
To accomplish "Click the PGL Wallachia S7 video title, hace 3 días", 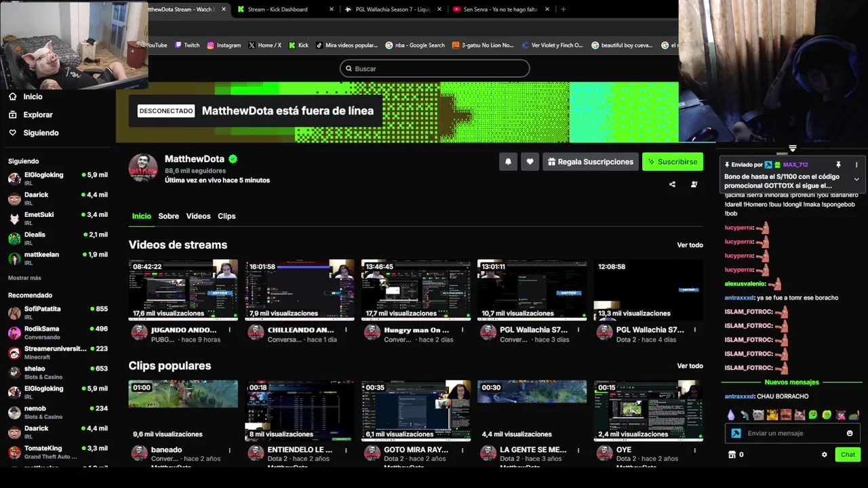I will pyautogui.click(x=534, y=330).
